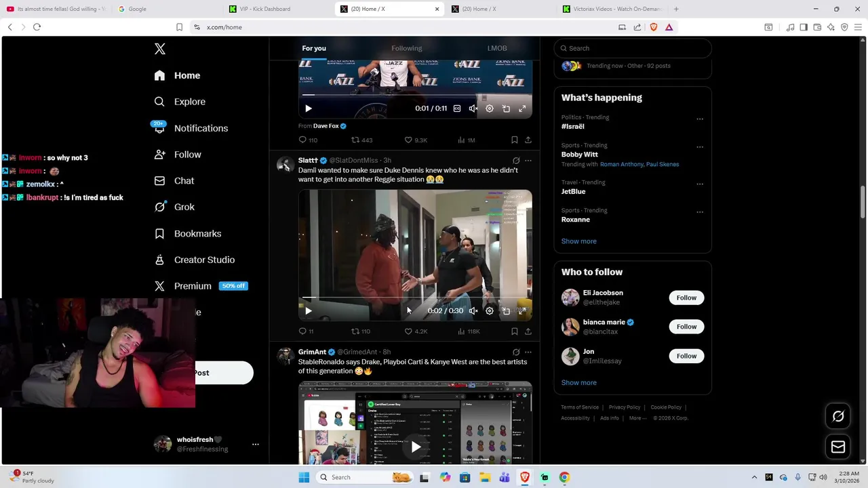The height and width of the screenshot is (488, 868).
Task: Enter fullscreen on the Jazz video
Action: (522, 108)
